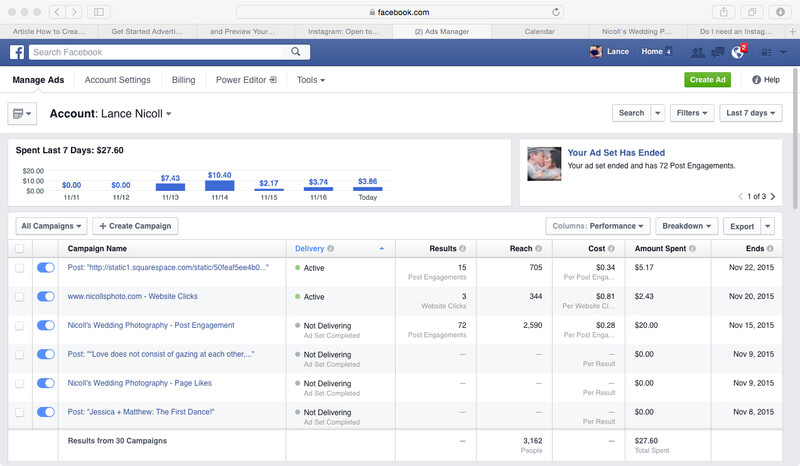Screen dimensions: 800x466
Task: Open the Filters dropdown
Action: tap(692, 113)
